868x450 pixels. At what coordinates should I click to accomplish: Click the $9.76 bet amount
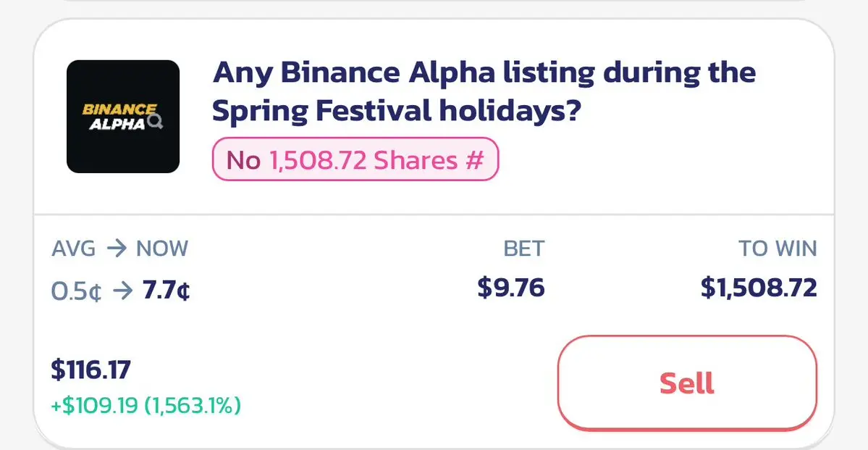point(510,288)
